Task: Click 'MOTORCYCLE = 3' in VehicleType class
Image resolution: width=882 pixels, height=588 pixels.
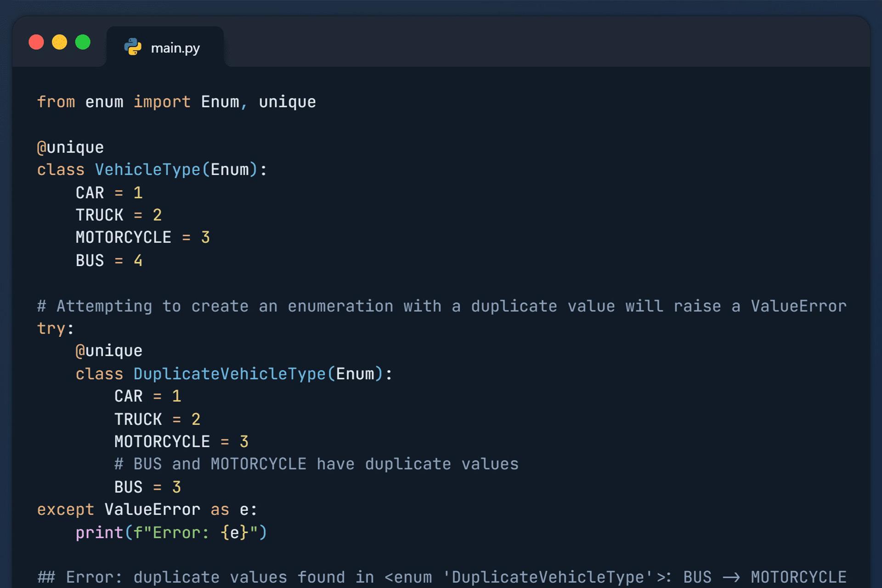Action: coord(143,238)
